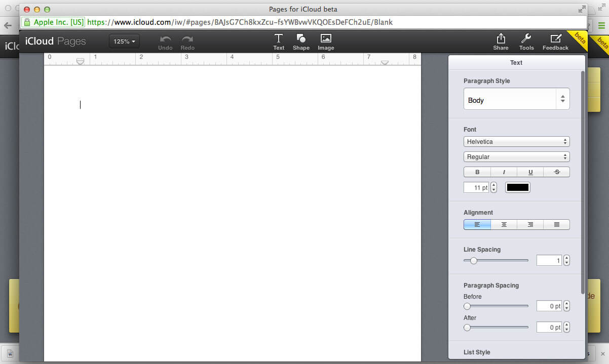The width and height of the screenshot is (609, 364).
Task: Click the 11 pt font size field
Action: [476, 188]
